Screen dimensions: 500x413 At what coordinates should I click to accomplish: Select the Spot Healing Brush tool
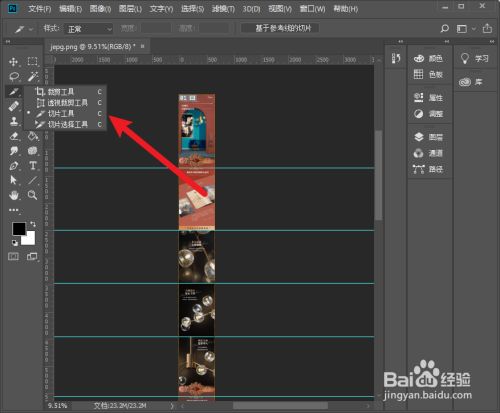coord(14,106)
